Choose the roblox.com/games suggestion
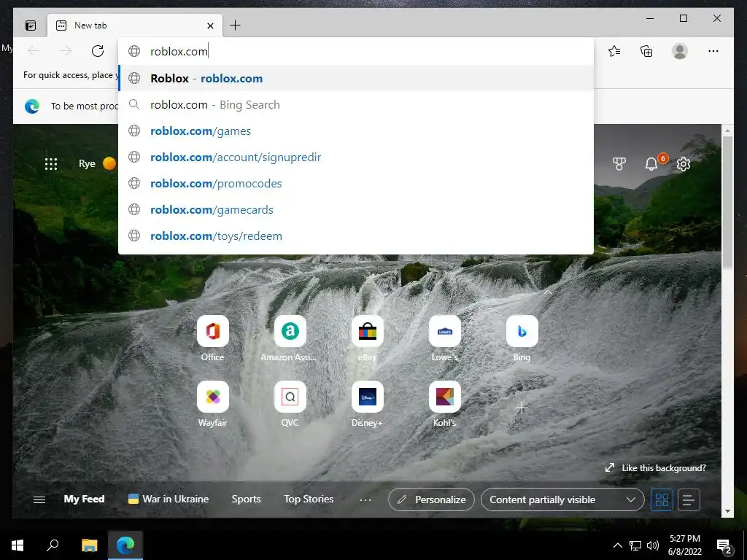The image size is (747, 560). 356,131
